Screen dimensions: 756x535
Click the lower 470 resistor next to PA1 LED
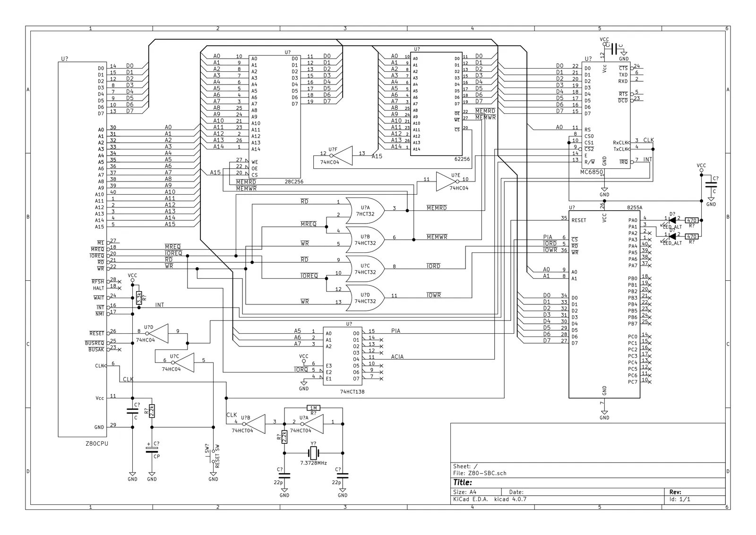click(x=691, y=236)
